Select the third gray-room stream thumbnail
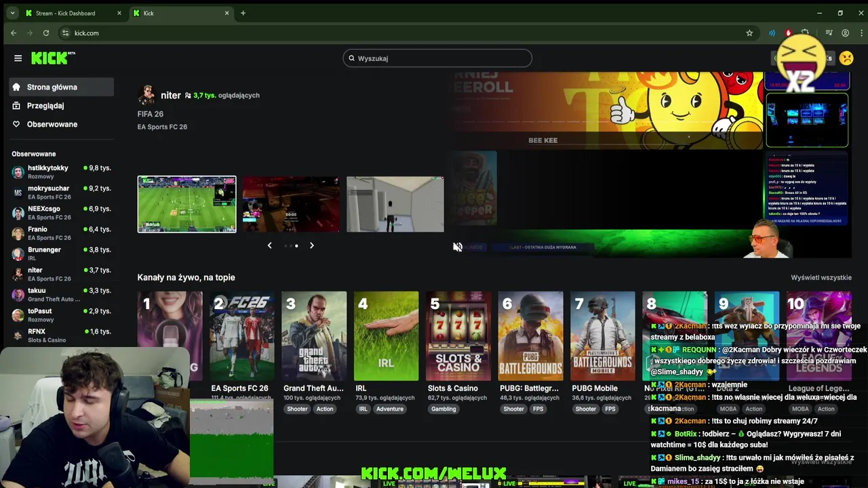This screenshot has height=488, width=868. pos(395,204)
